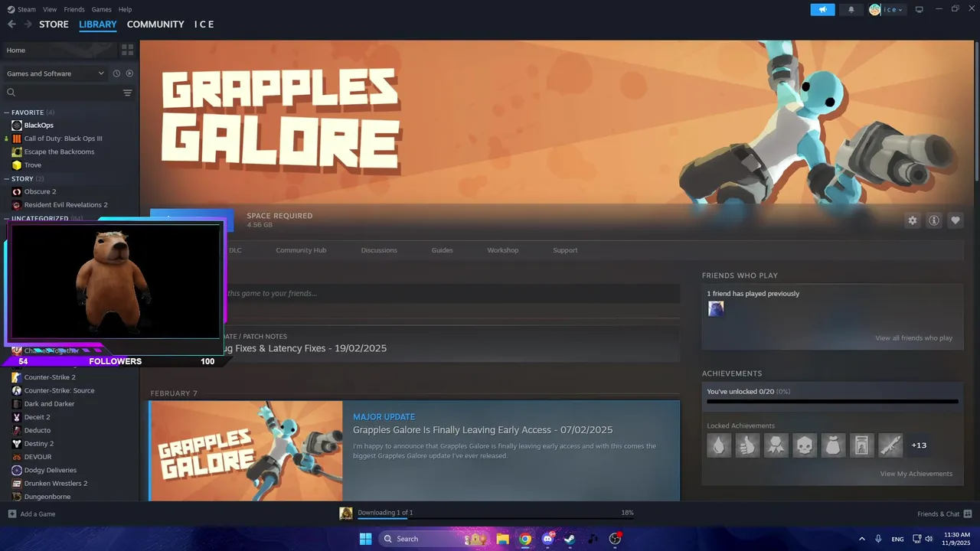Open the Community Hub tab
This screenshot has height=551, width=980.
301,250
